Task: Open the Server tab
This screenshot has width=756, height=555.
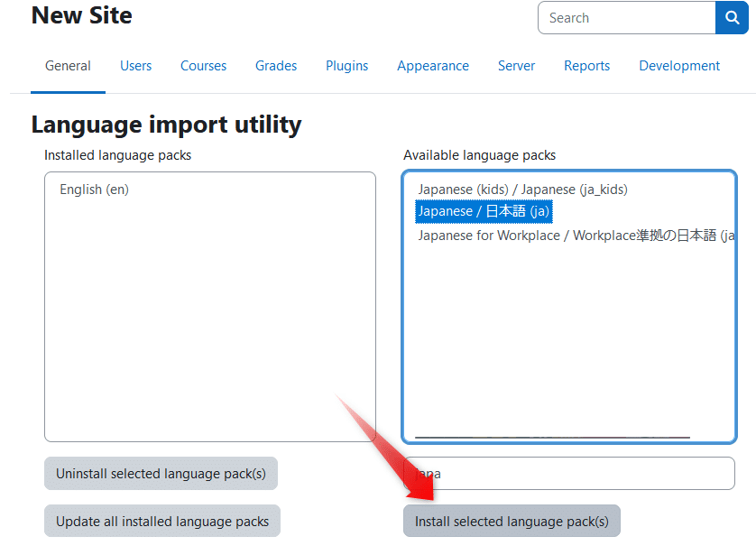Action: [516, 65]
